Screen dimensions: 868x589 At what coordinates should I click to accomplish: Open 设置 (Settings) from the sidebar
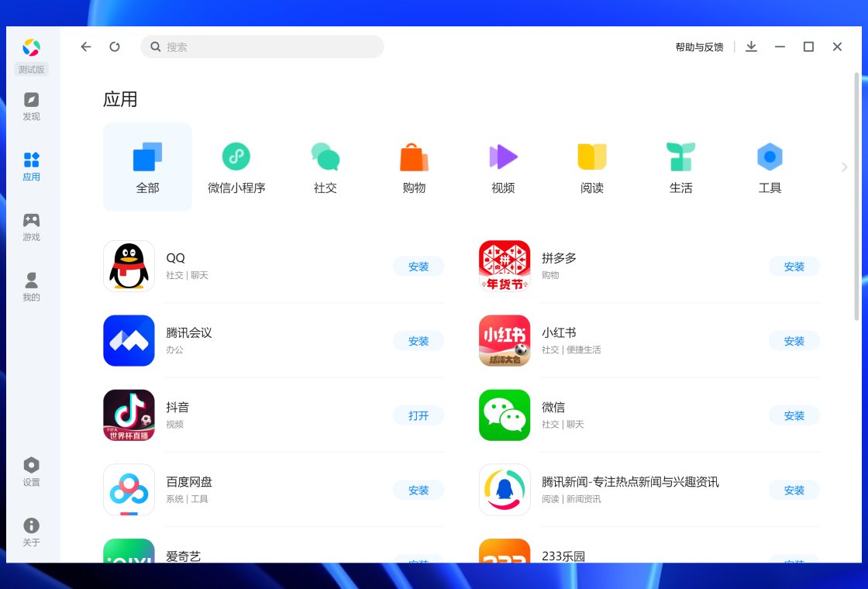tap(32, 472)
